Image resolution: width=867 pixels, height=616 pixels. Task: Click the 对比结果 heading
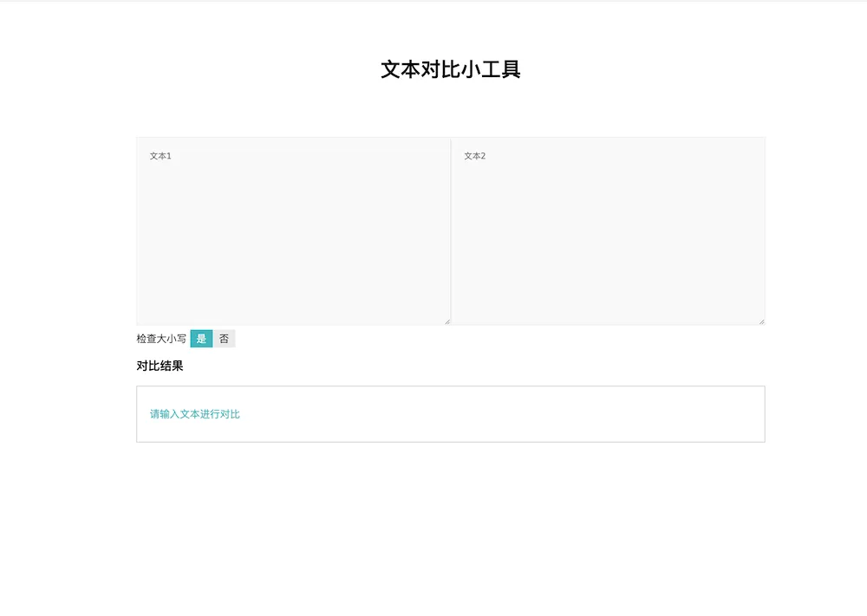(x=160, y=366)
